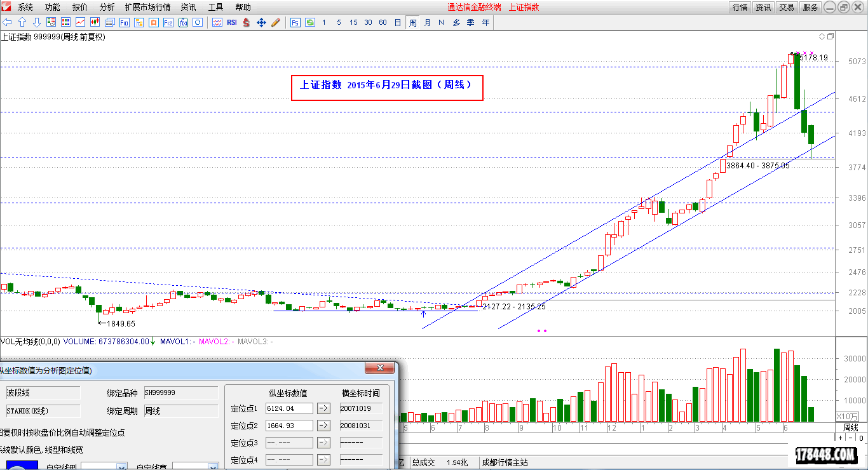Image resolution: width=868 pixels, height=470 pixels.
Task: Switch to yearly (年) period
Action: pyautogui.click(x=485, y=22)
